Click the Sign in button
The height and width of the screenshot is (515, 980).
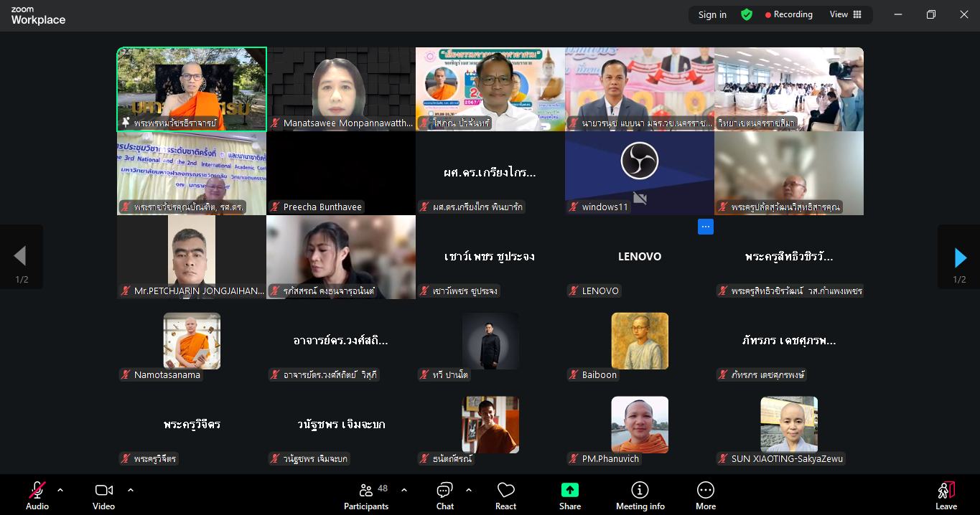click(x=712, y=14)
